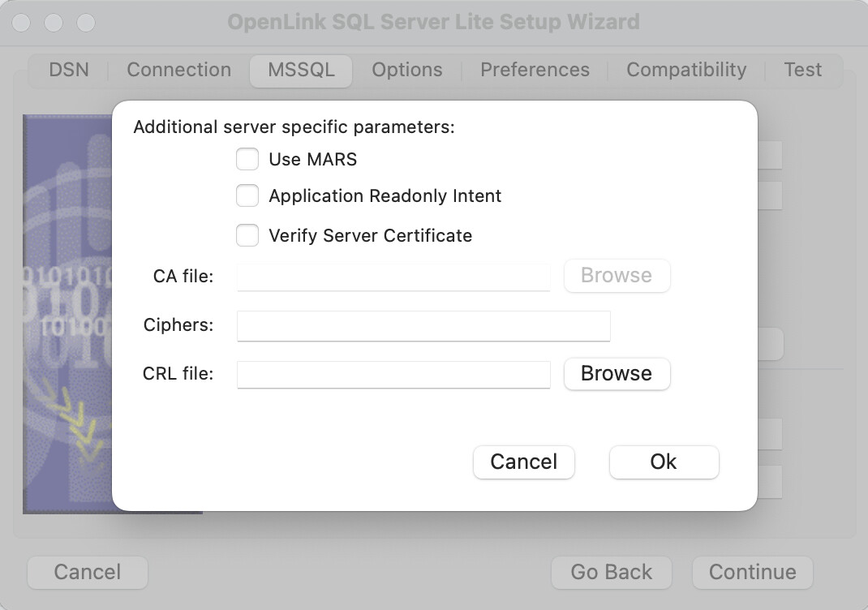
Task: Confirm server parameters with Ok
Action: [x=664, y=462]
